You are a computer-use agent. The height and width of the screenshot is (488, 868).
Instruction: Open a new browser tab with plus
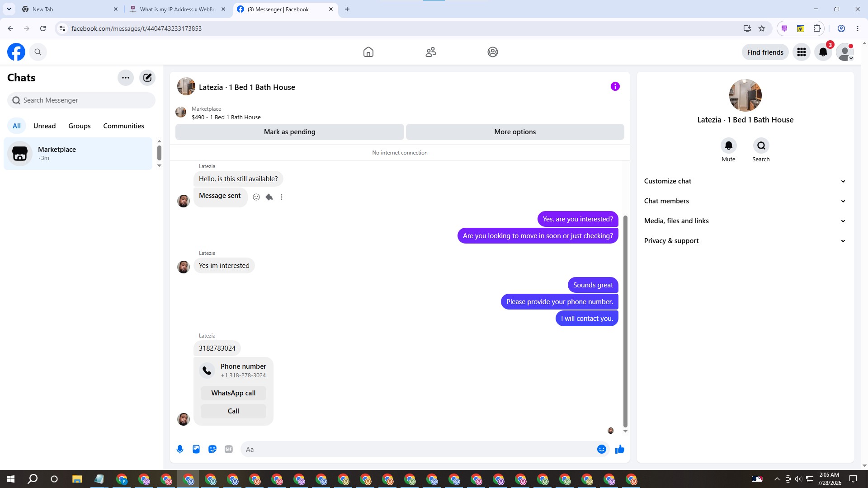click(347, 9)
